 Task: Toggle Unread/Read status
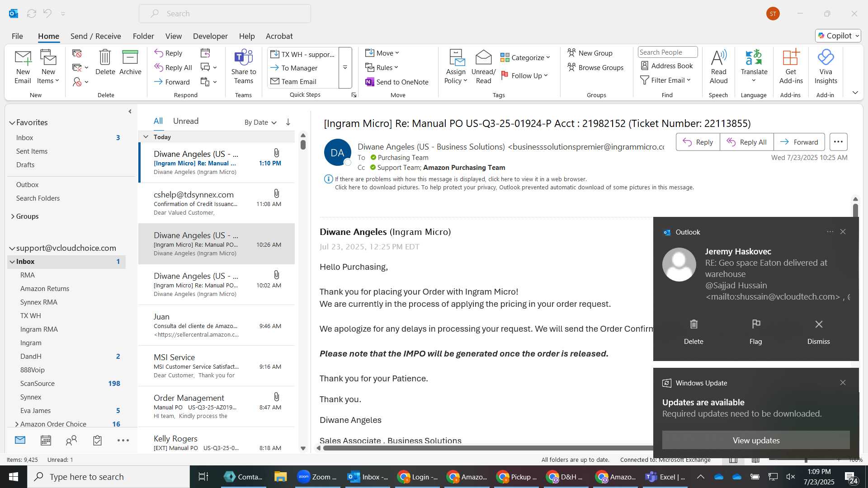[x=483, y=67]
